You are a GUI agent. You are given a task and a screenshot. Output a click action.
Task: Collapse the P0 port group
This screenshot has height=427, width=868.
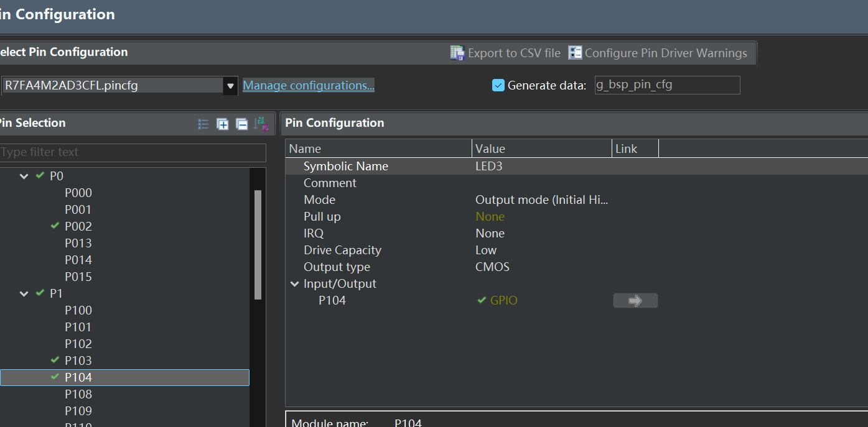tap(24, 177)
